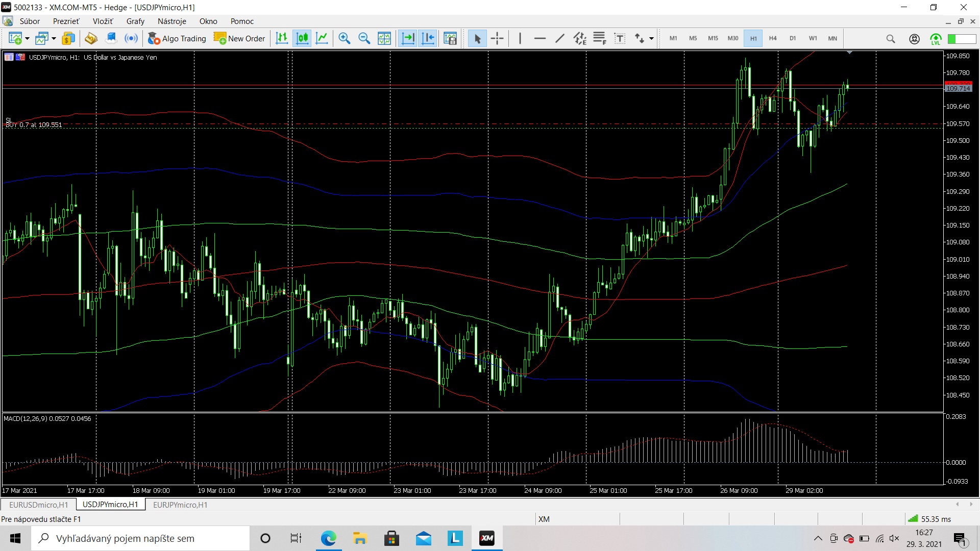The width and height of the screenshot is (980, 551).
Task: Tile chart windows with grid icon
Action: pyautogui.click(x=384, y=38)
